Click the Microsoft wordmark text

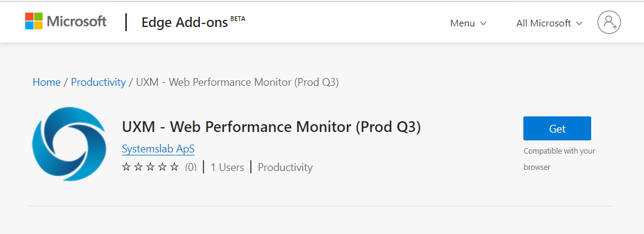coord(76,21)
